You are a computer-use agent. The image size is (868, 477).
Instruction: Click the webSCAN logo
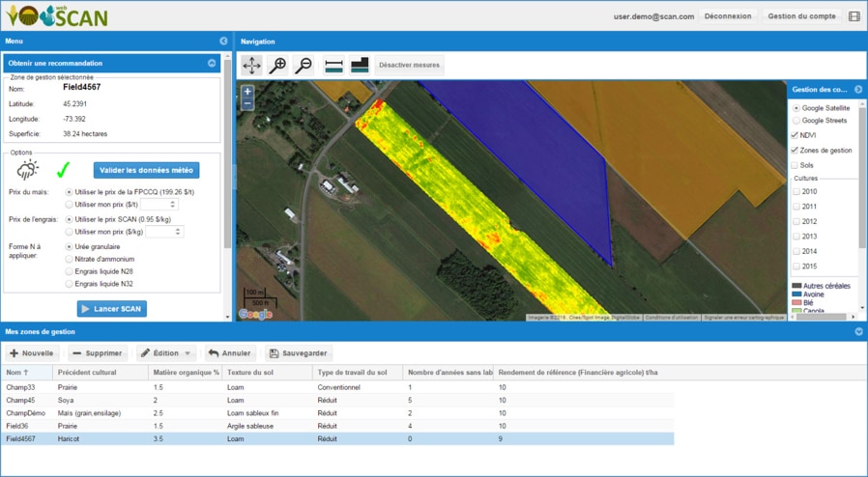[x=56, y=16]
